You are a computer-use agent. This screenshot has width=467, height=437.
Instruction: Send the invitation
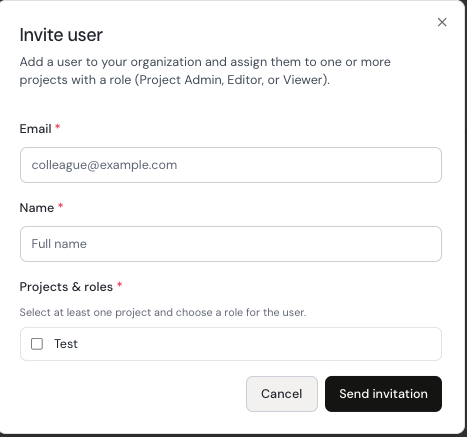point(383,394)
